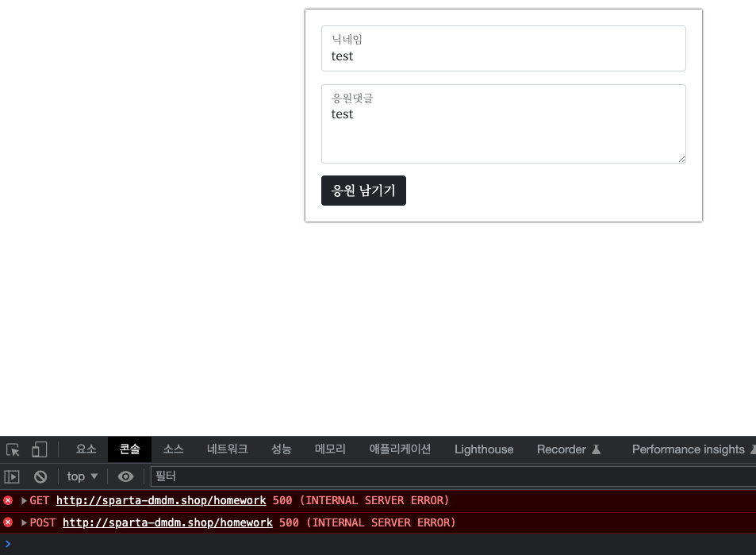Show the console sidebar panel icon
756x555 pixels.
point(12,477)
